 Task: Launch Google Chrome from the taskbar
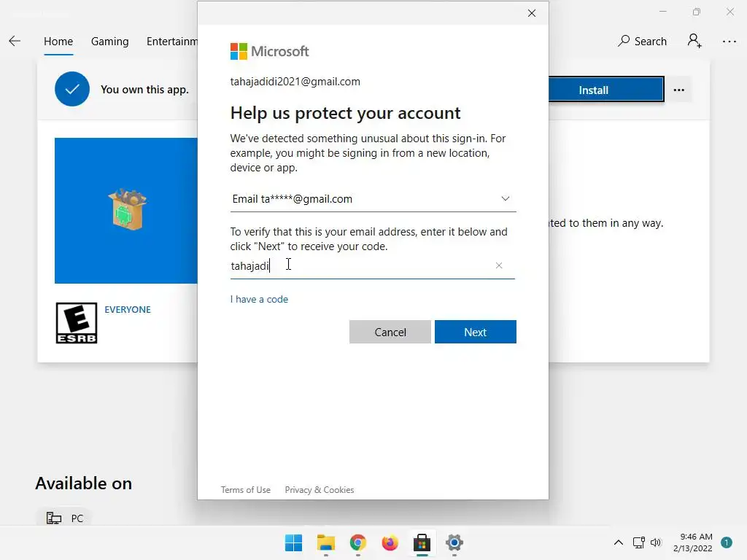pos(357,542)
